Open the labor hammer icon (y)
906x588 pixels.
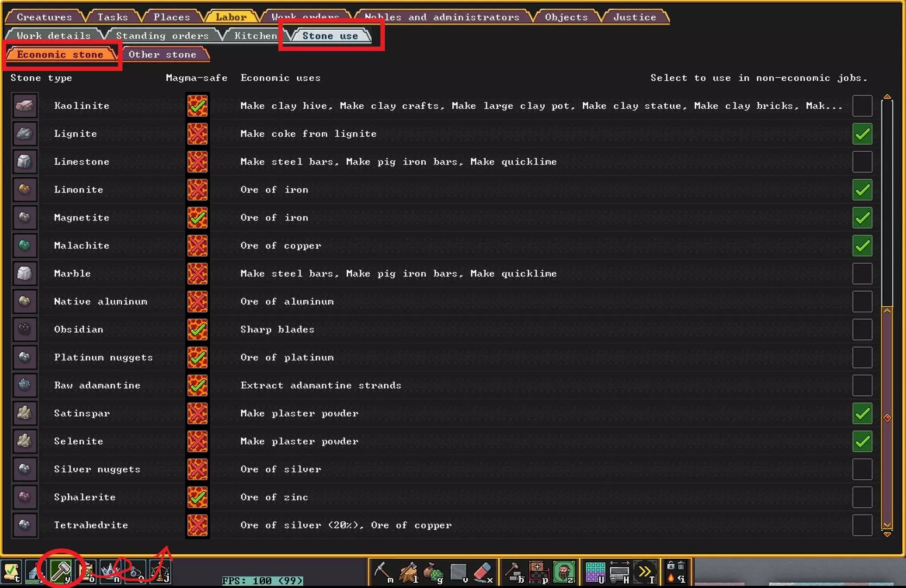(x=61, y=572)
